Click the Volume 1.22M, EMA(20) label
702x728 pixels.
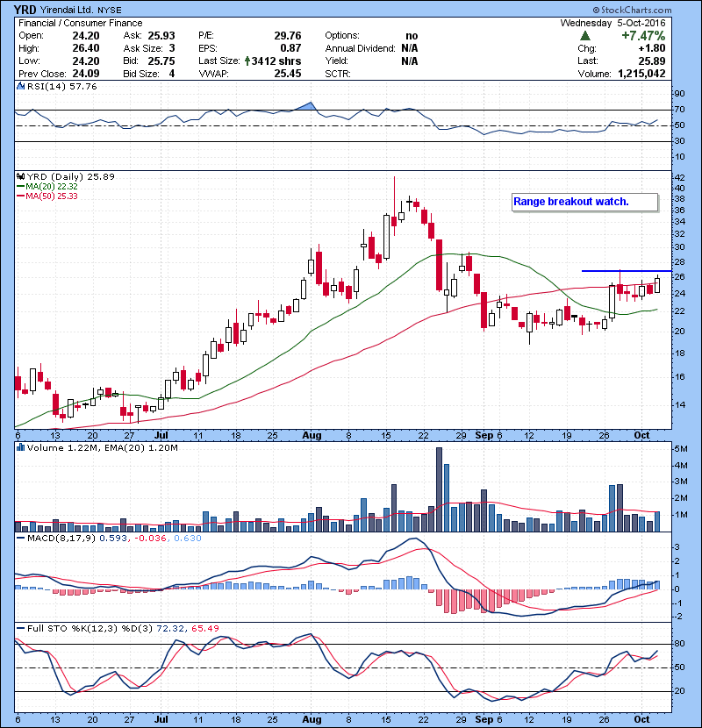[102, 447]
